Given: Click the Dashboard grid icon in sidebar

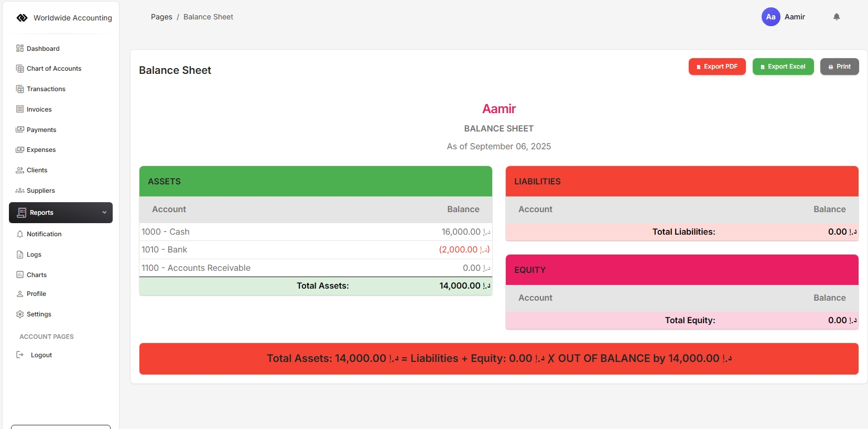Looking at the screenshot, I should 20,48.
